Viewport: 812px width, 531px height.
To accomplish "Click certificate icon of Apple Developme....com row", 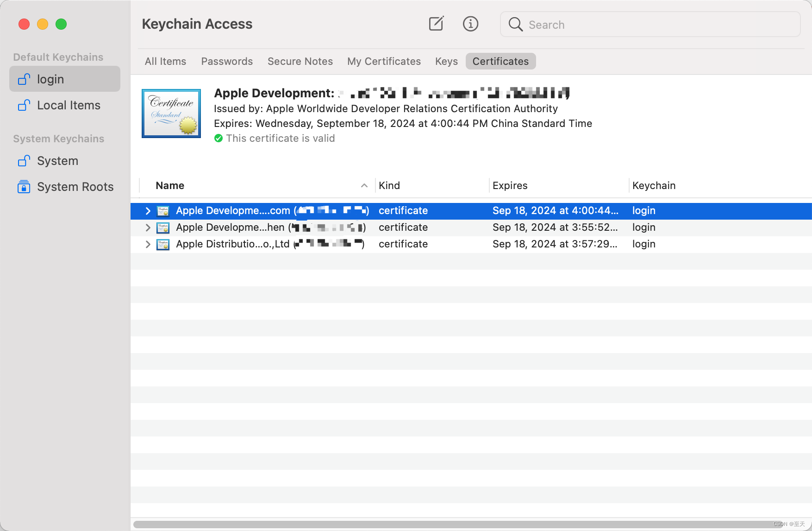I will 163,211.
